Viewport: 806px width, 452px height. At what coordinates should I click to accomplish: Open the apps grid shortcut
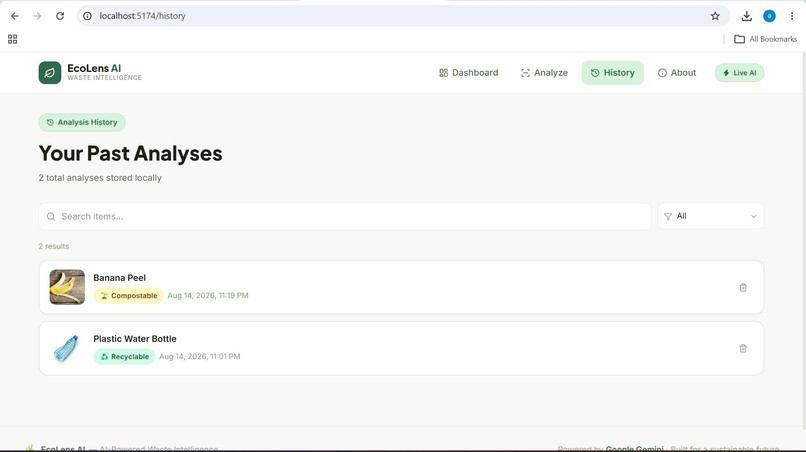13,39
